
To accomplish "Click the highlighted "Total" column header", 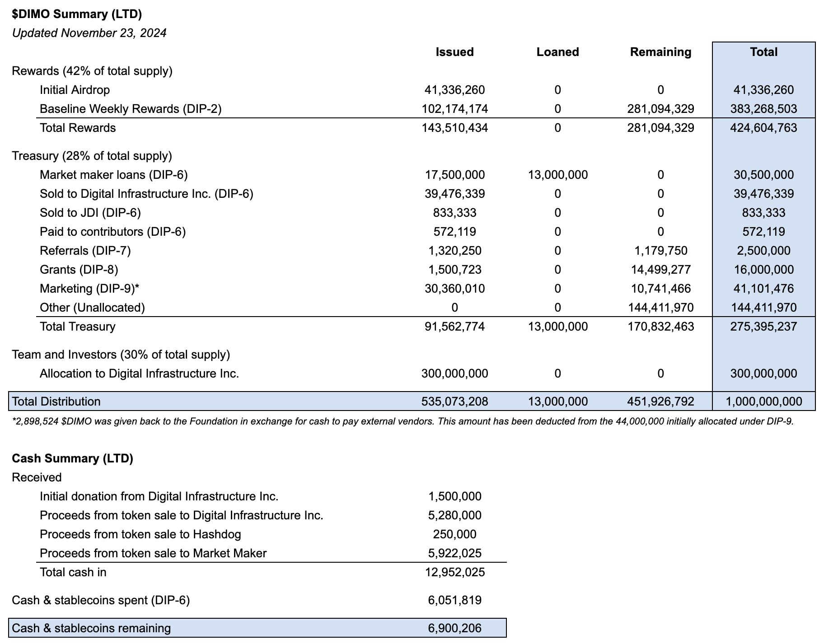I will coord(763,52).
